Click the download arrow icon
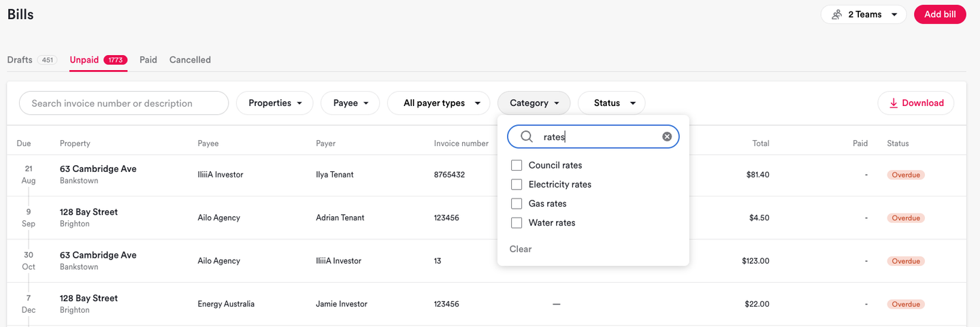This screenshot has height=327, width=980. 894,103
